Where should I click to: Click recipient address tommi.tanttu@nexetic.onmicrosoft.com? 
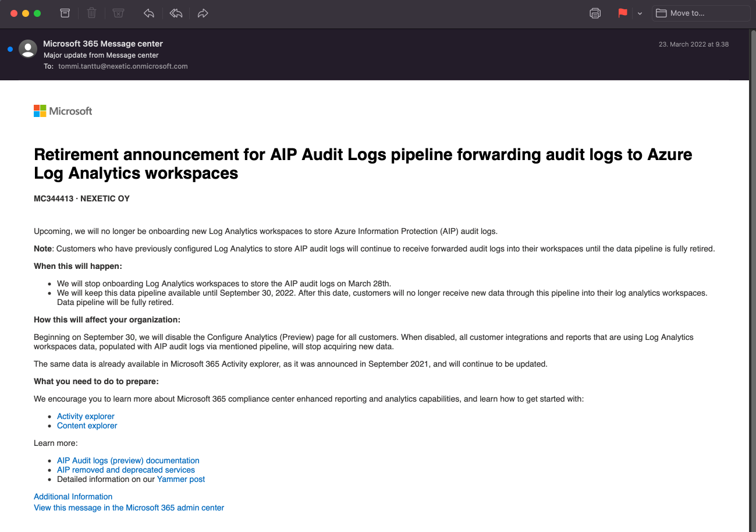(123, 66)
